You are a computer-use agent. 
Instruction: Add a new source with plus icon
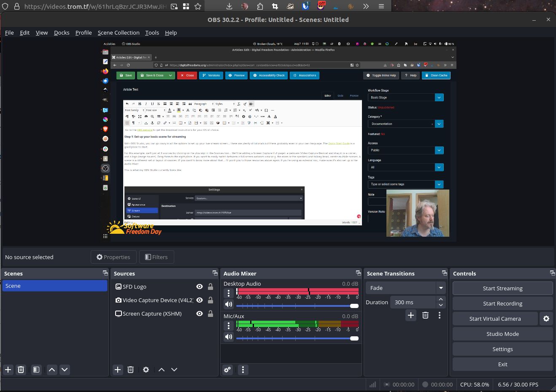click(x=118, y=370)
